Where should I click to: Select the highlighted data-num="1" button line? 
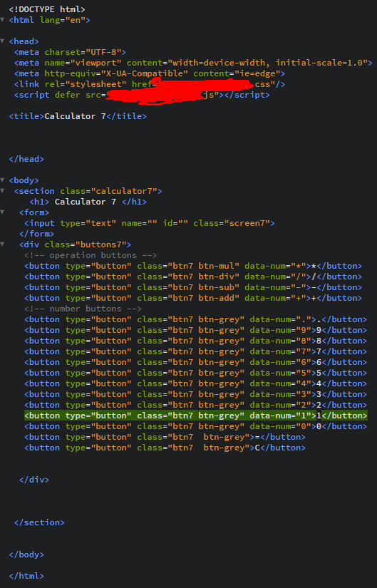tap(196, 416)
